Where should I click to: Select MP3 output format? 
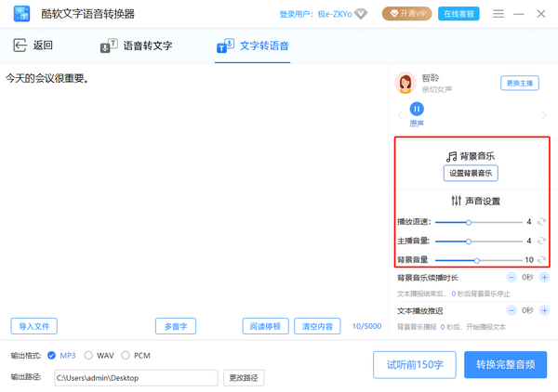point(61,356)
